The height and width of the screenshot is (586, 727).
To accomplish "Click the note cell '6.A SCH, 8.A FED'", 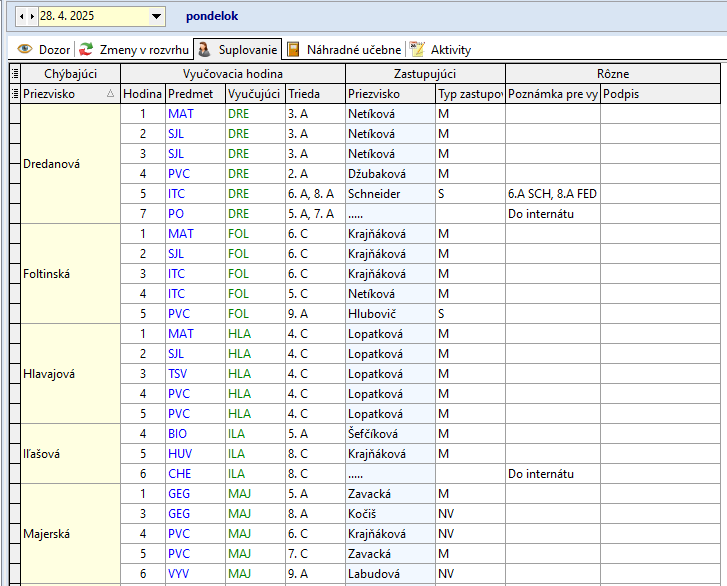I will pos(552,194).
